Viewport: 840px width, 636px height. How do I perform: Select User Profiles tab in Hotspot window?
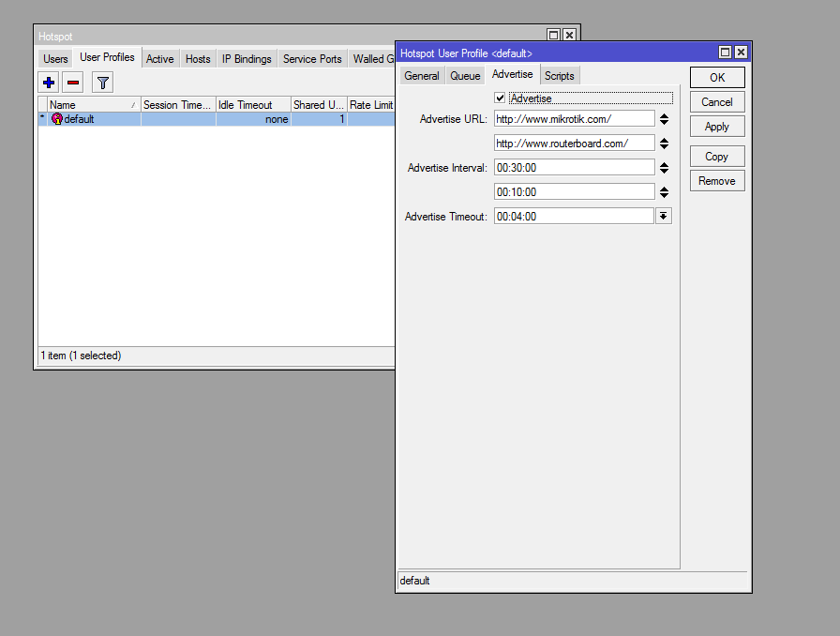point(107,57)
